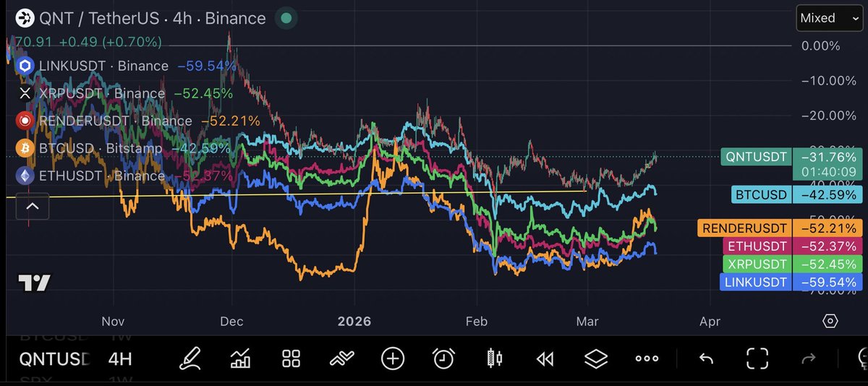This screenshot has height=386, width=868.
Task: Open the chart type icon
Action: 241,358
